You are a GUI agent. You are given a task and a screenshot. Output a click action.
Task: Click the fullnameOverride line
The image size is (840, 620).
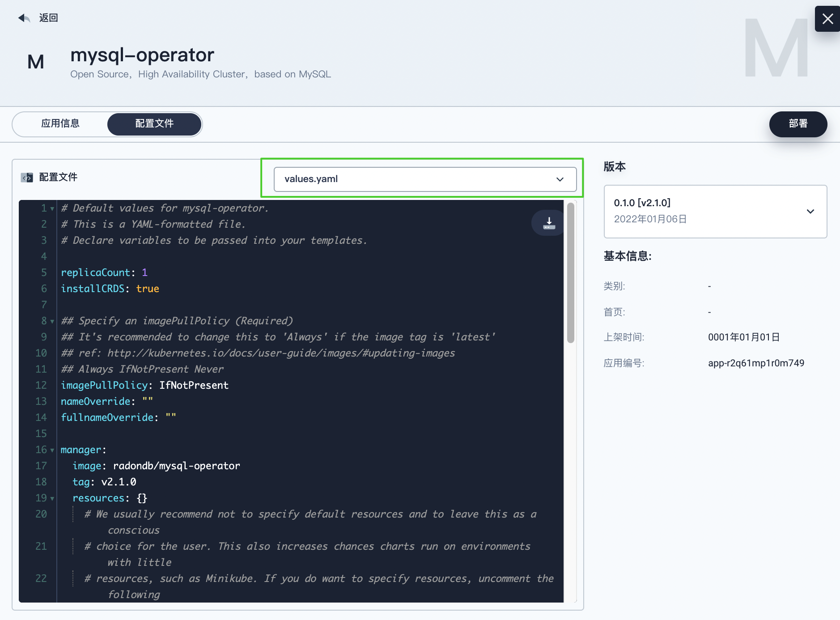pyautogui.click(x=119, y=417)
